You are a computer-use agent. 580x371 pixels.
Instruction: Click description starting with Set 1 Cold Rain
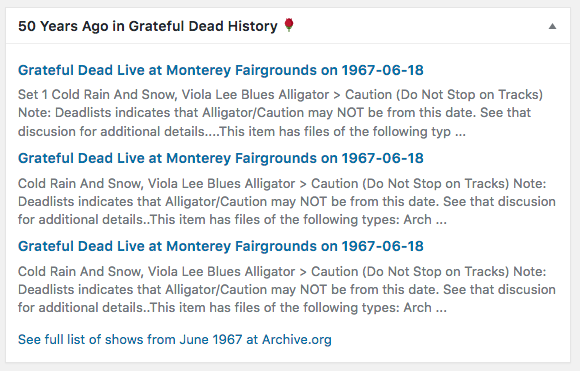pyautogui.click(x=280, y=113)
